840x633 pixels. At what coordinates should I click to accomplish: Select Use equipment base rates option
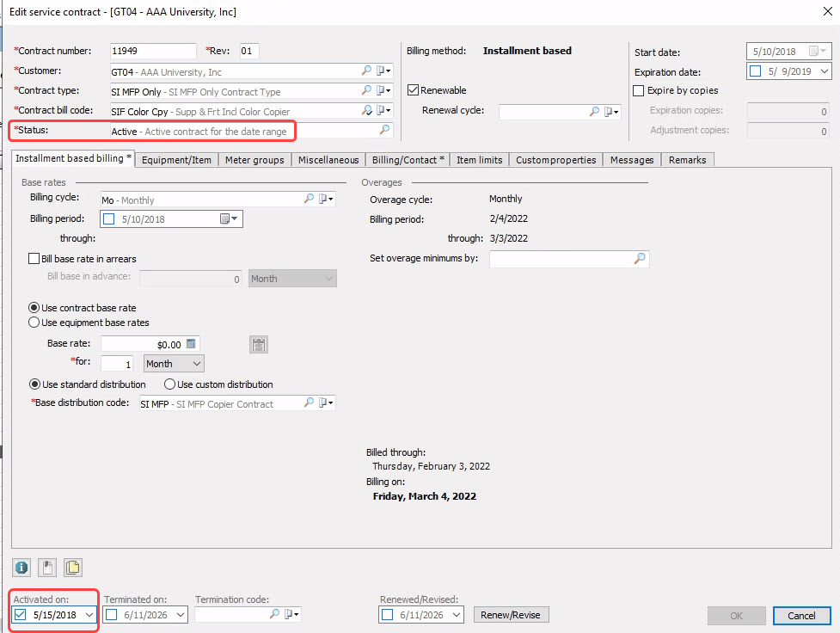click(34, 323)
